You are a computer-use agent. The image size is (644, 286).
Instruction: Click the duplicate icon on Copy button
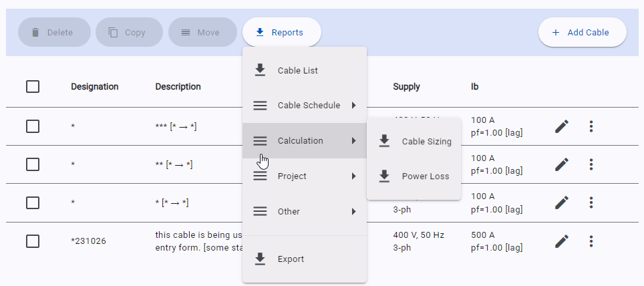click(114, 33)
